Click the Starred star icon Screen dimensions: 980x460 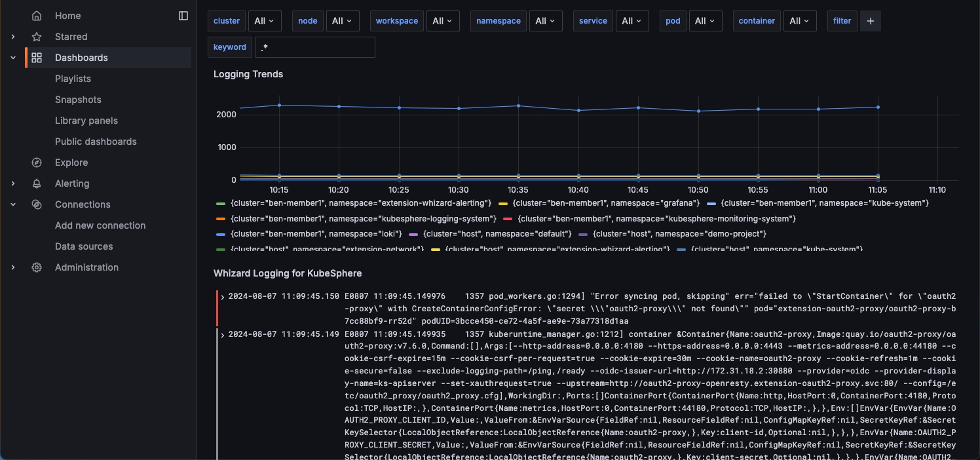(37, 37)
